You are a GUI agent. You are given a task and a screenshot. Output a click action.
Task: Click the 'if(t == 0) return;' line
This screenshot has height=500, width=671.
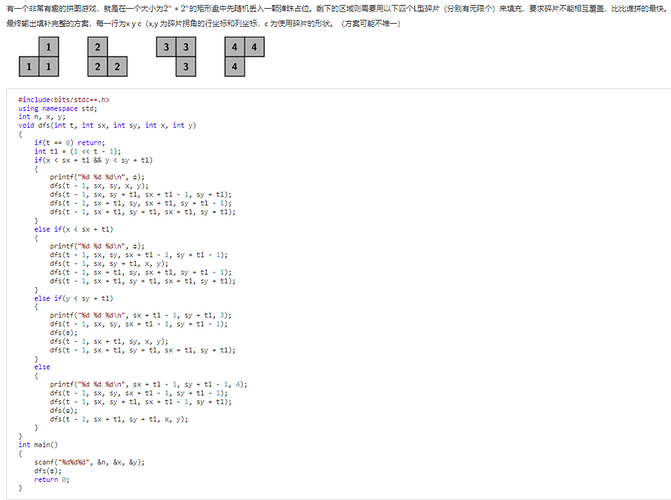click(69, 143)
